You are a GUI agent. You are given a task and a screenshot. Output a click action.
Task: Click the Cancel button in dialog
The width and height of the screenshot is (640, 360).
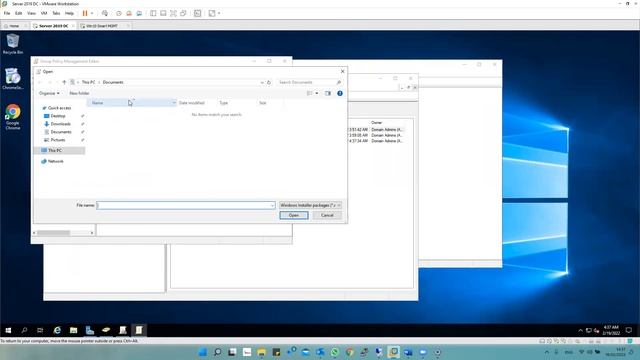327,215
